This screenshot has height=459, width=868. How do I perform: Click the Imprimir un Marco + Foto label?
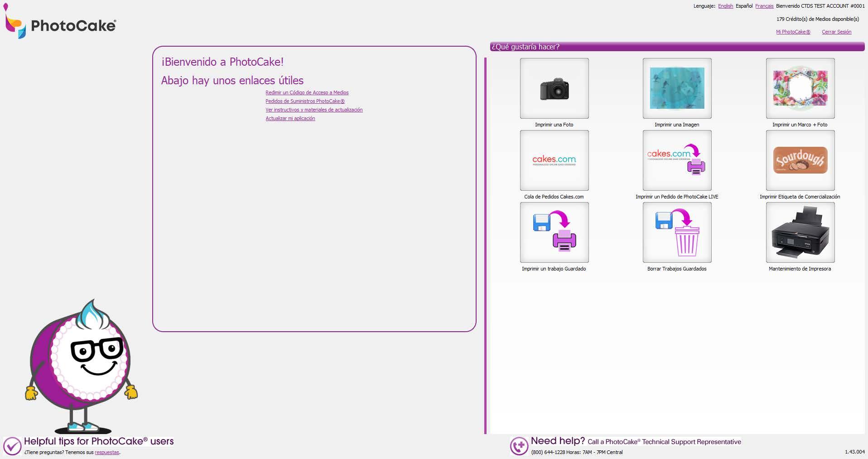[x=800, y=125]
